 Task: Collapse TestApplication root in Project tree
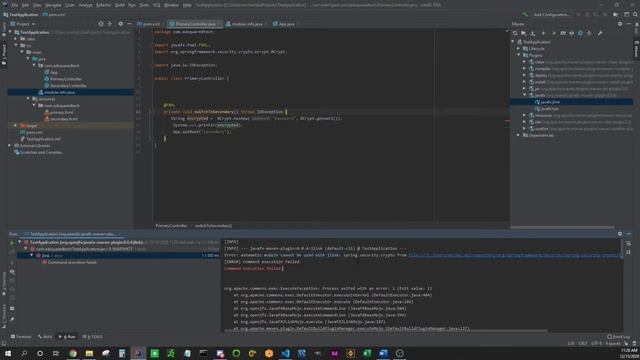coord(10,32)
